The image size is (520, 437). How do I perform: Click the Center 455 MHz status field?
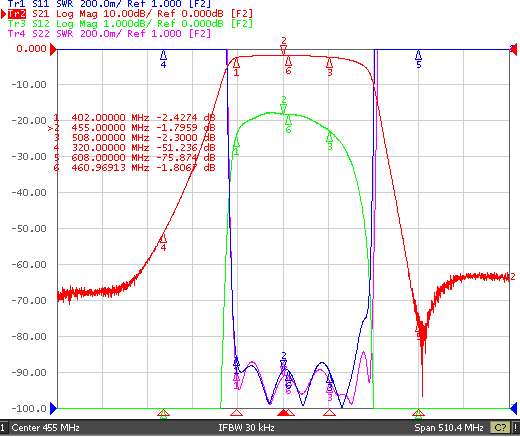[x=45, y=428]
